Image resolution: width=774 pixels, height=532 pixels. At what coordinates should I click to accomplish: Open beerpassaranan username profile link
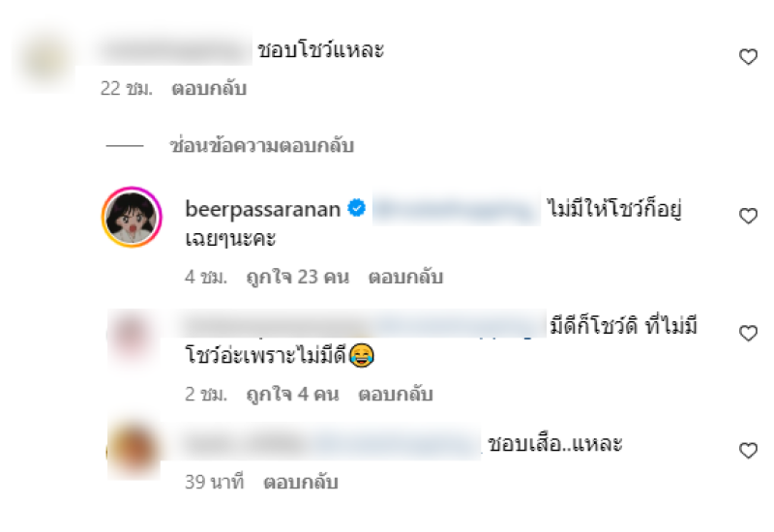[262, 209]
